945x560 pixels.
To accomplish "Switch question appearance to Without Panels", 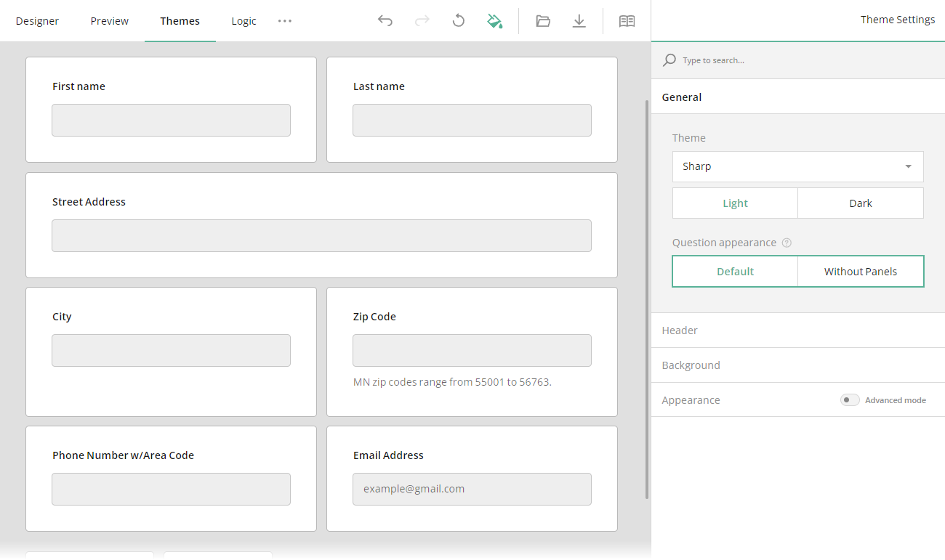I will (861, 271).
